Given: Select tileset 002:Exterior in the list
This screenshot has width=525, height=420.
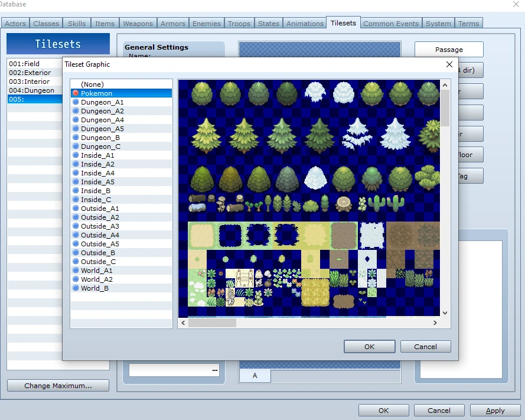Looking at the screenshot, I should tap(35, 72).
